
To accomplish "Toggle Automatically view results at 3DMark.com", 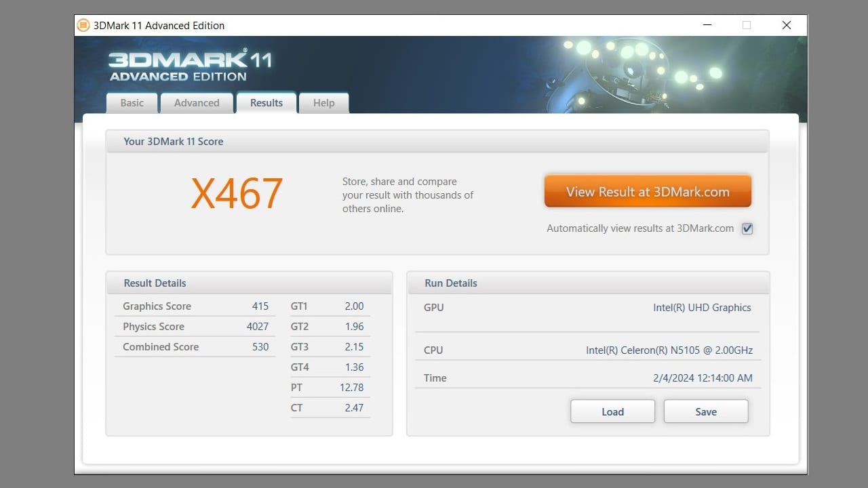I will (x=747, y=228).
